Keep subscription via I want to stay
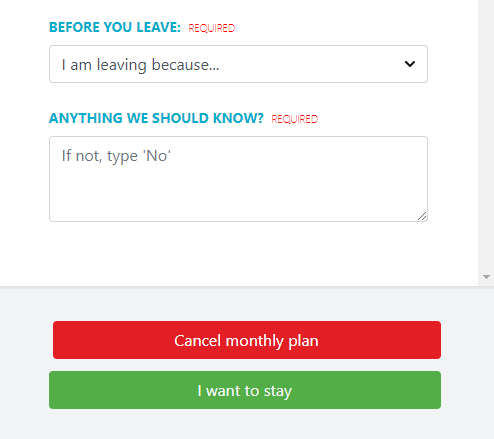The image size is (494, 439). 245,390
